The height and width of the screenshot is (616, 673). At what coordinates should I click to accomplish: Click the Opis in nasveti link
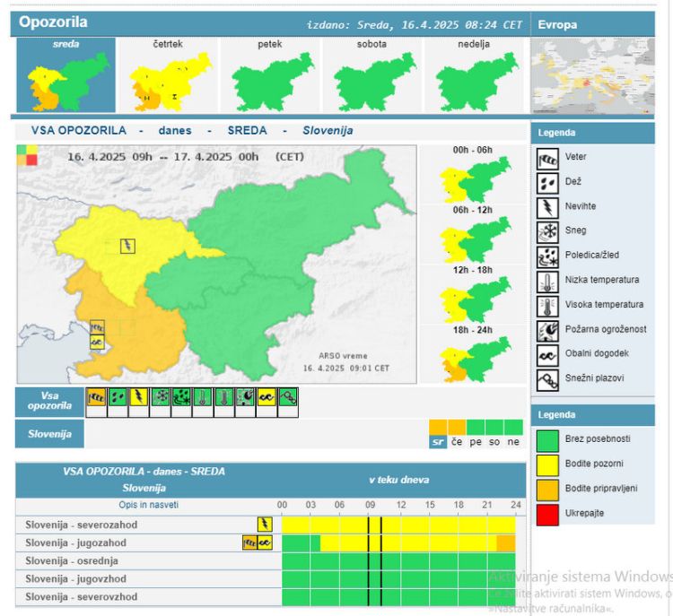tap(148, 505)
